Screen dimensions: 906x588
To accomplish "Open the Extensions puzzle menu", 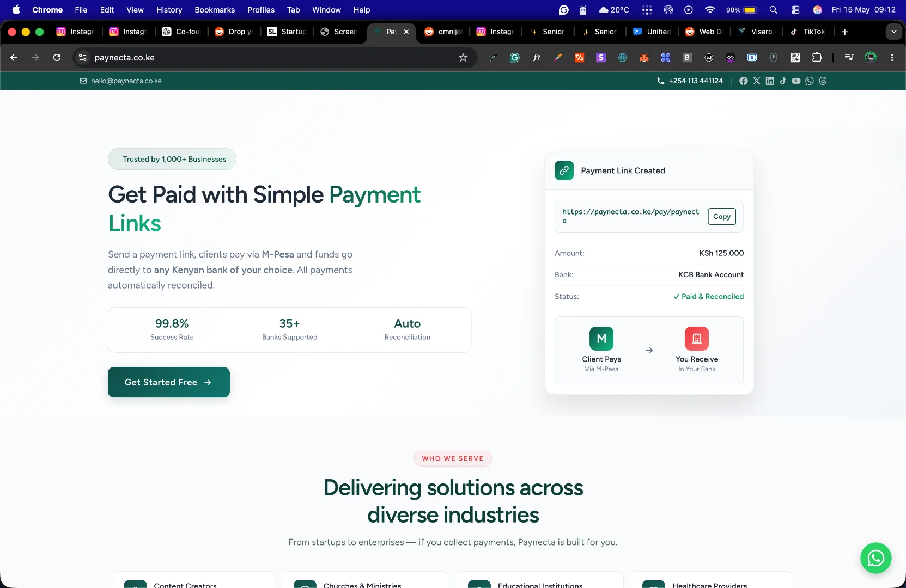I will point(817,57).
